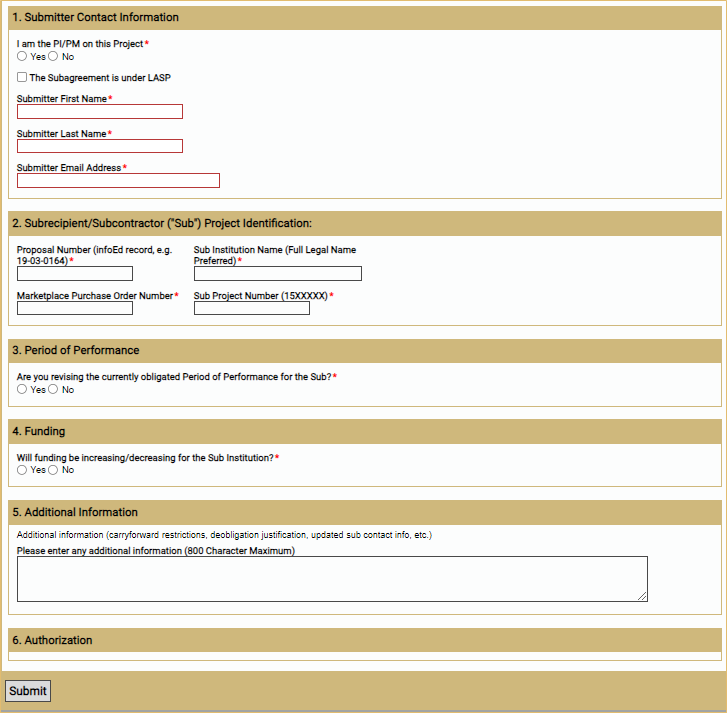Select No for PI/PM on this Project
Image resolution: width=727 pixels, height=713 pixels.
coord(54,57)
